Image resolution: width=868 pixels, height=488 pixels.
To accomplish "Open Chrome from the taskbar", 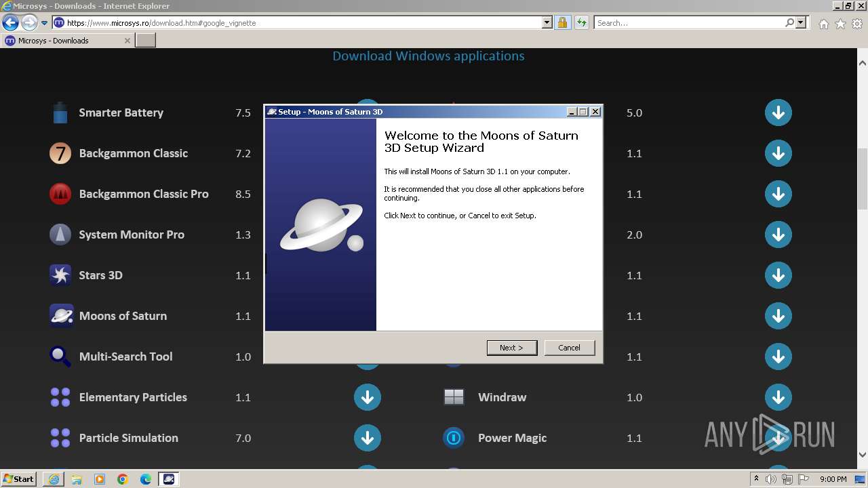I will click(x=123, y=479).
